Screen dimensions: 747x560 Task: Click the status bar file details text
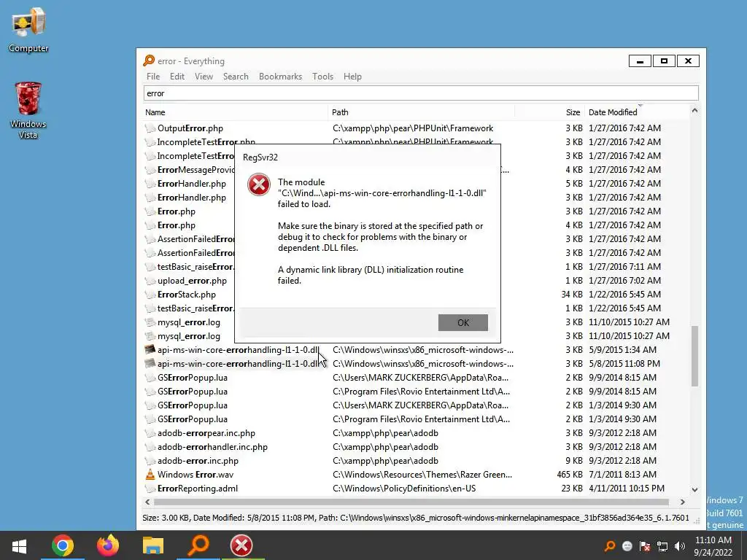pos(415,518)
